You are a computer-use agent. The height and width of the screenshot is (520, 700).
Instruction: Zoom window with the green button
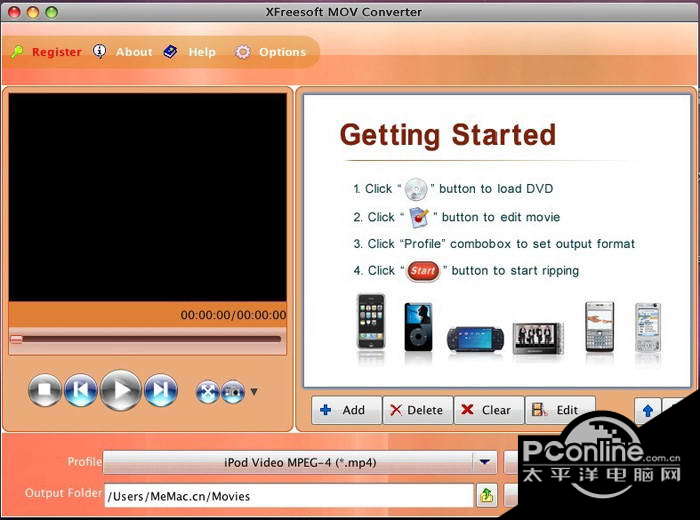[x=52, y=12]
